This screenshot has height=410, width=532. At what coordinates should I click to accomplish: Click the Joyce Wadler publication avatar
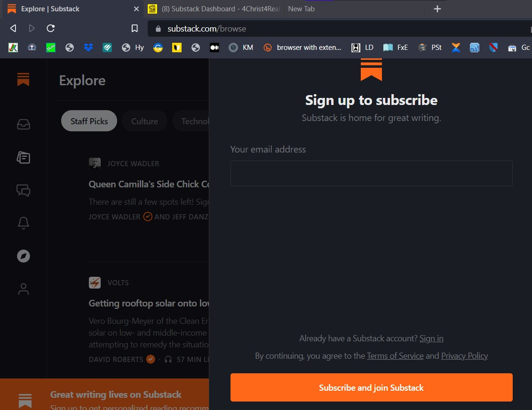95,163
